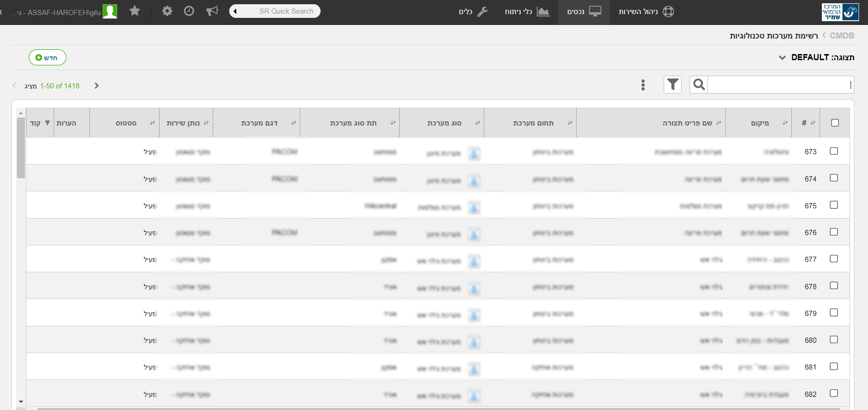
Task: Open the announcements megaphone icon
Action: [212, 11]
